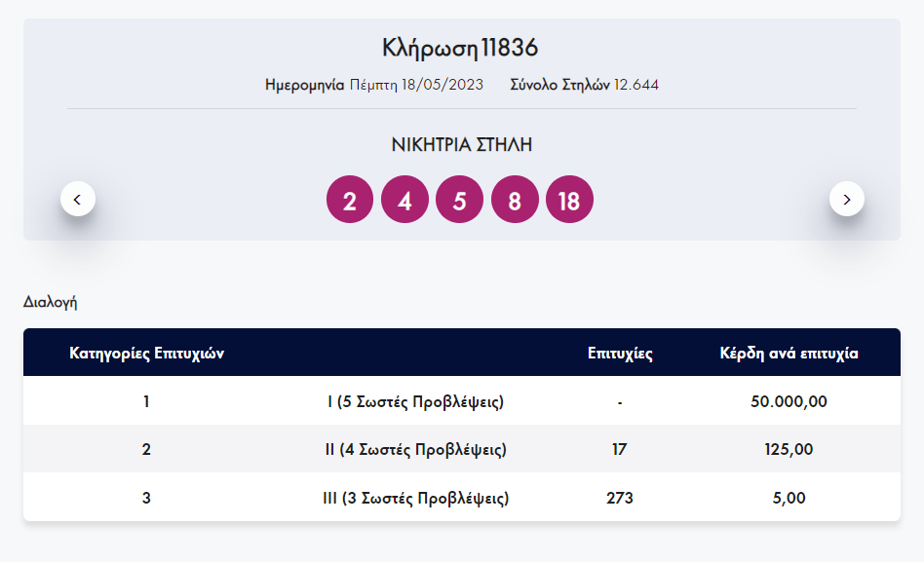924x562 pixels.
Task: Click the ΝΙΚΗΤΡΙΑ ΣΤΗΛΗ heading
Action: tap(462, 145)
